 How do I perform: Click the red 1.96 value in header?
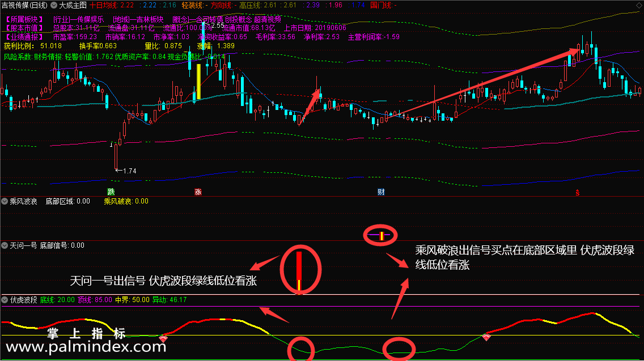(336, 5)
